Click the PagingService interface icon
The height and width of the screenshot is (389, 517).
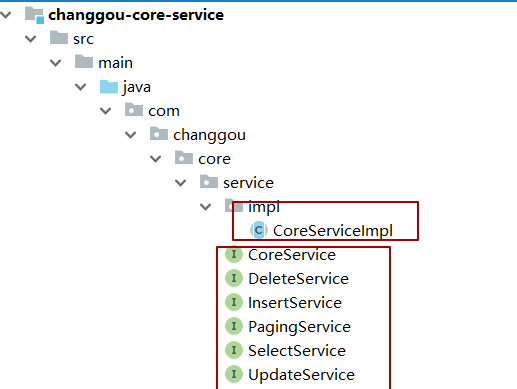pos(234,326)
